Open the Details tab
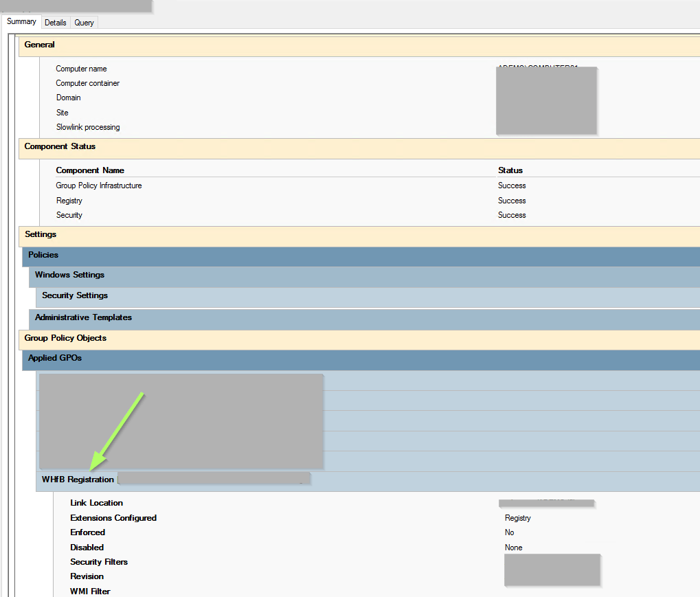The image size is (700, 597). point(56,23)
